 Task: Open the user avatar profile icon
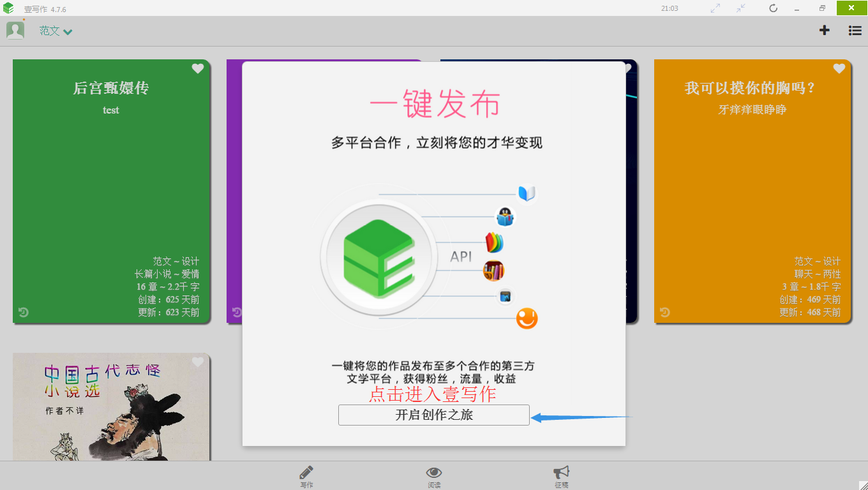click(x=15, y=30)
